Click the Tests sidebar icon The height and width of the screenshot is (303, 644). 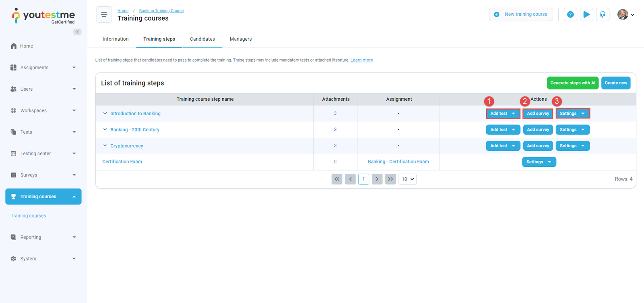click(14, 132)
